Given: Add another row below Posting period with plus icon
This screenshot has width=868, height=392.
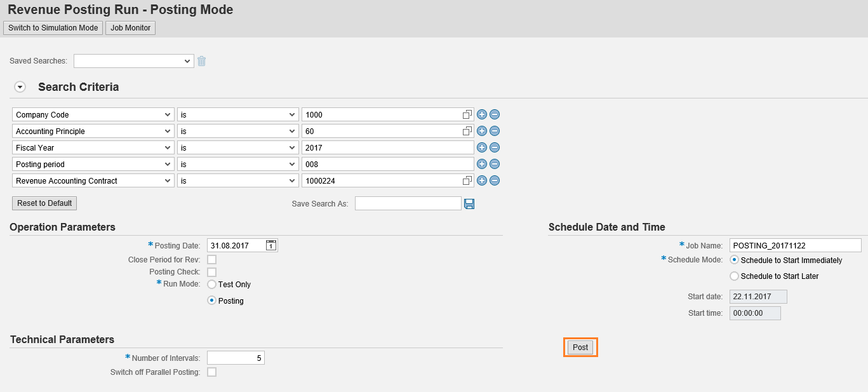Looking at the screenshot, I should coord(481,163).
